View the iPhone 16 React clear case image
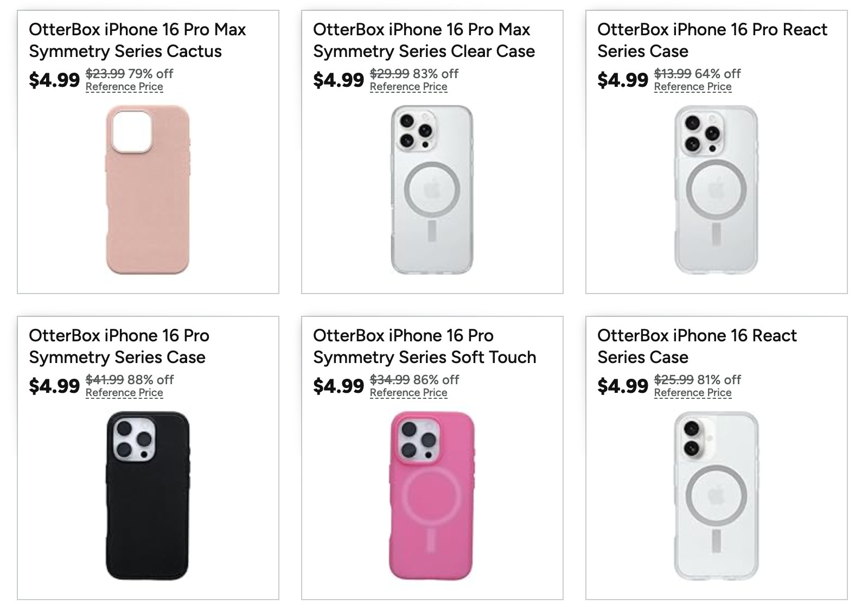 coord(716,496)
